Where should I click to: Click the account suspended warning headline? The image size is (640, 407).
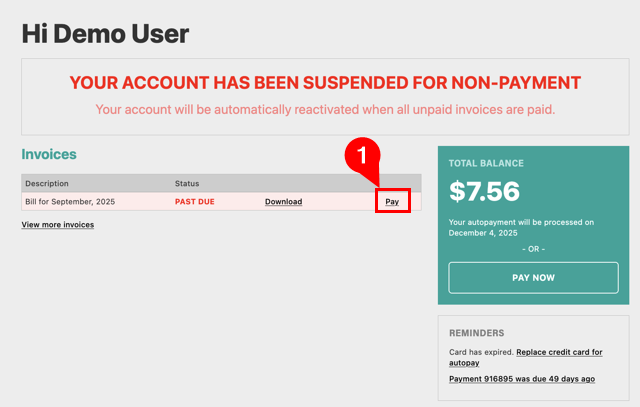(x=324, y=82)
